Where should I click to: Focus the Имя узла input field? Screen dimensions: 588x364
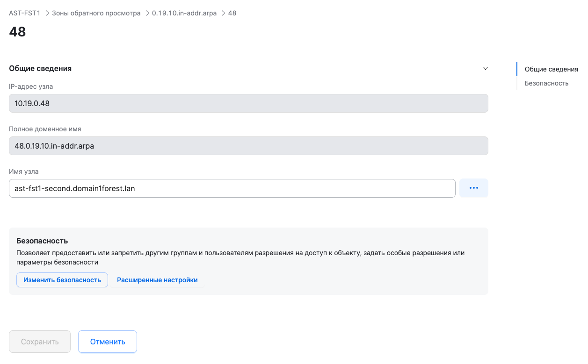232,188
